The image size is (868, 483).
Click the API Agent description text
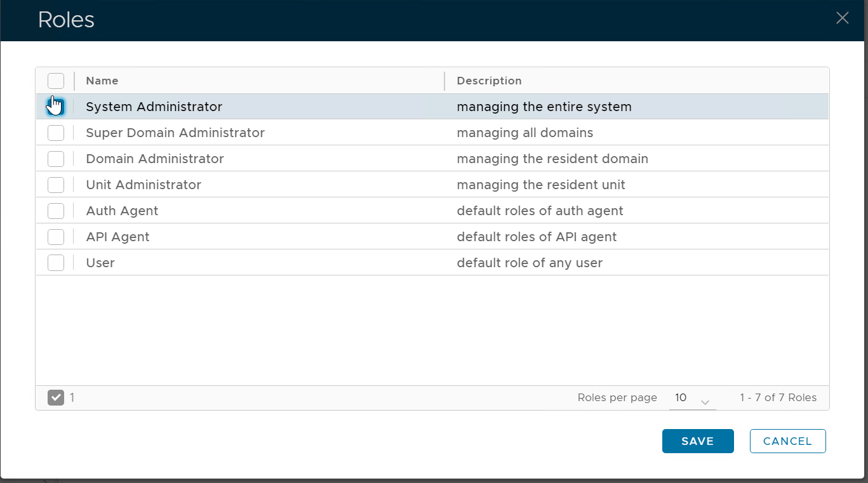coord(537,237)
